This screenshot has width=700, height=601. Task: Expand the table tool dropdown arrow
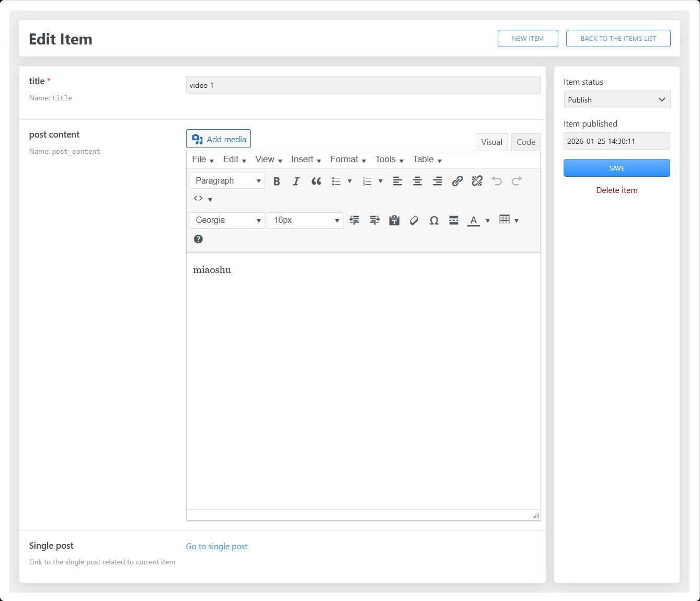pyautogui.click(x=517, y=220)
